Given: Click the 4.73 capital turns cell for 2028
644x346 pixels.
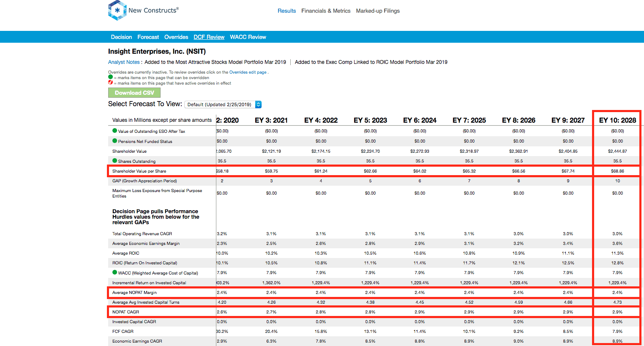Looking at the screenshot, I should click(617, 302).
